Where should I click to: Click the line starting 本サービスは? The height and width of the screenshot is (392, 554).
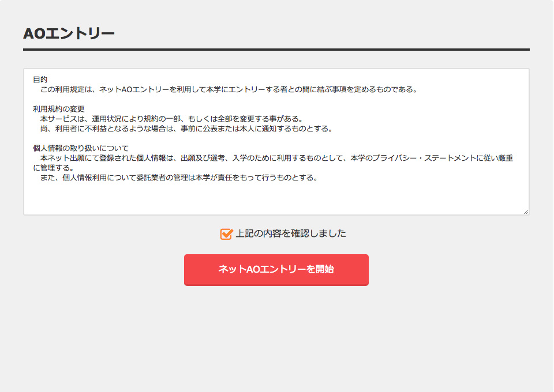coord(171,119)
